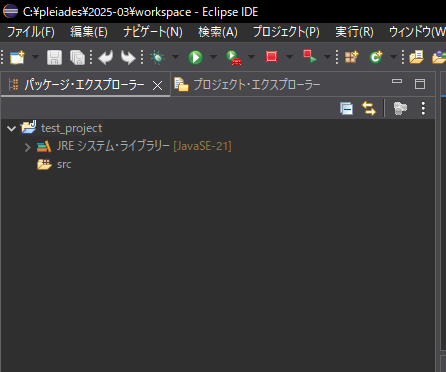
Task: Start debugging with the bug icon
Action: click(158, 57)
